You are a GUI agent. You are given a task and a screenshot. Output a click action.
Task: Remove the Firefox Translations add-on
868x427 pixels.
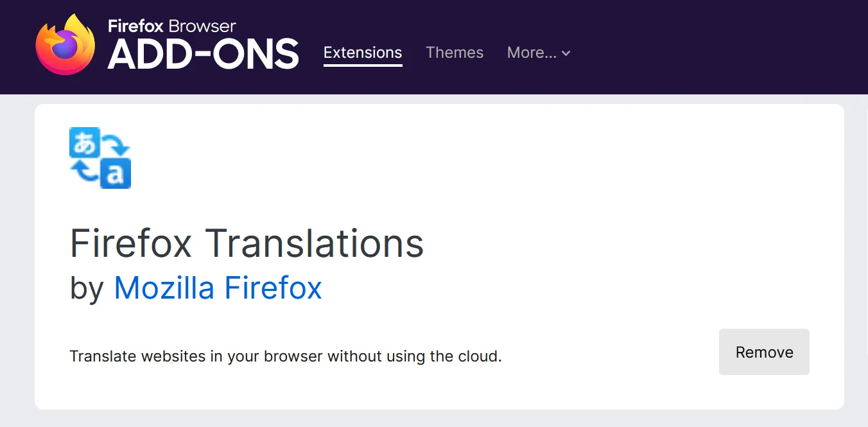pyautogui.click(x=763, y=352)
